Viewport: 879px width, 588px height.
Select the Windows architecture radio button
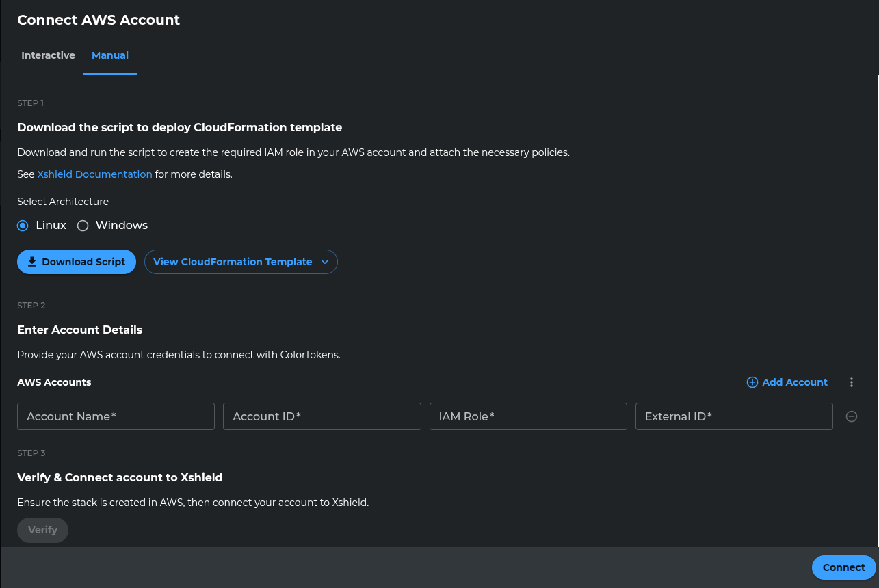click(x=83, y=226)
